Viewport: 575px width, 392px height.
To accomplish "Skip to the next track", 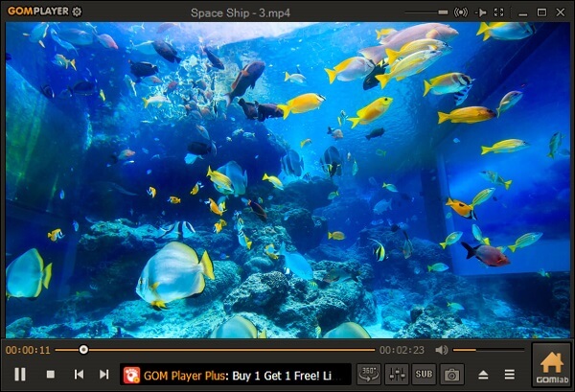I will click(x=103, y=374).
